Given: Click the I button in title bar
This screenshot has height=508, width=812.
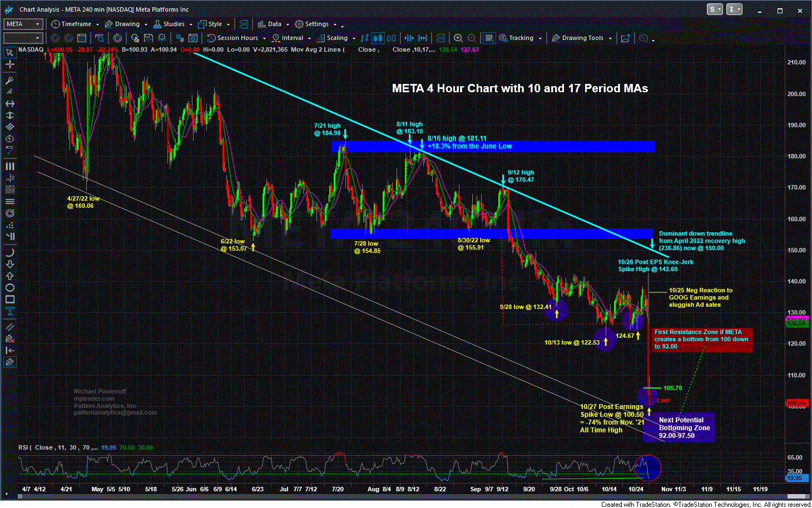Looking at the screenshot, I should 735,9.
